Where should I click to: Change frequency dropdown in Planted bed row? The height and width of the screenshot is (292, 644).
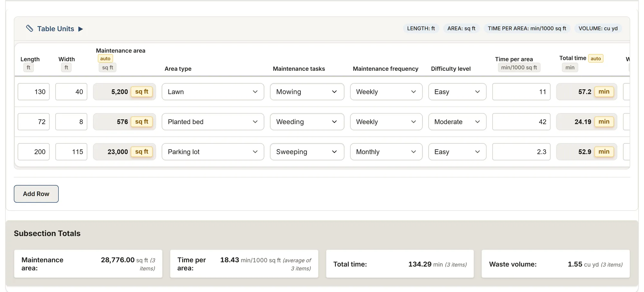pos(386,122)
